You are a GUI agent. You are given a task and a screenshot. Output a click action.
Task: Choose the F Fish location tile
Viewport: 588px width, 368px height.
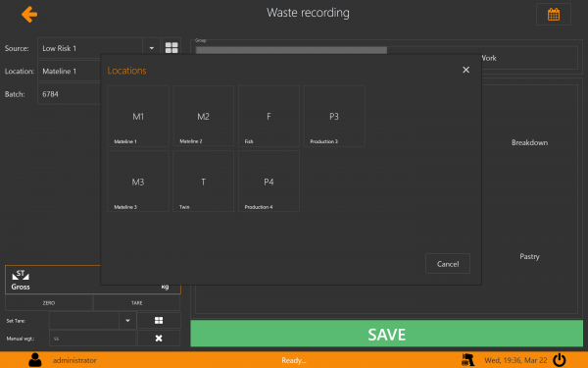pos(269,116)
